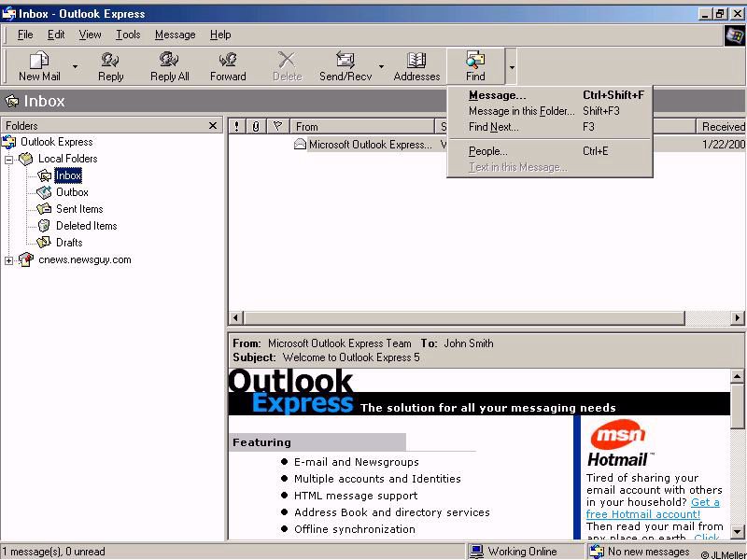Image resolution: width=747 pixels, height=560 pixels.
Task: Sort messages by the From column
Action: 362,126
